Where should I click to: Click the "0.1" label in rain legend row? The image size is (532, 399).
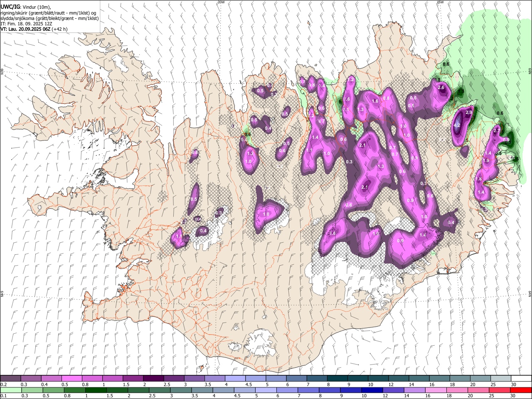[3, 396]
